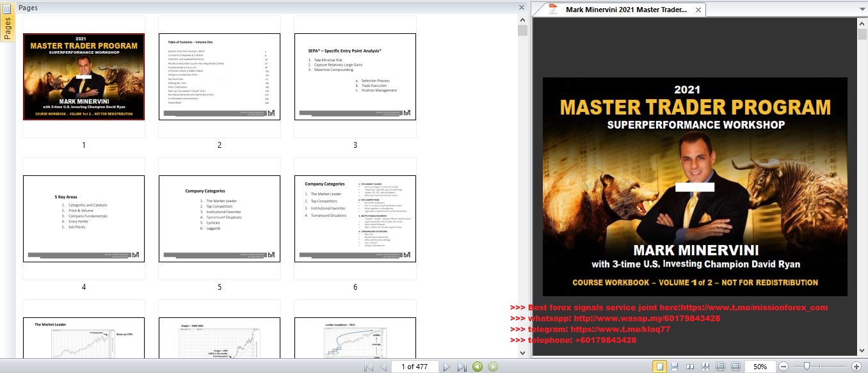Image resolution: width=868 pixels, height=373 pixels.
Task: Select facing pages layout mode
Action: click(689, 367)
